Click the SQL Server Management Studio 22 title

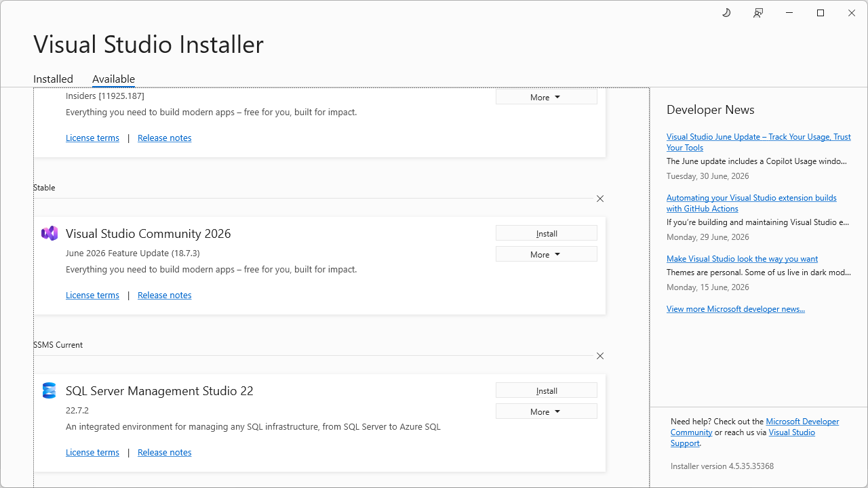[x=159, y=390]
